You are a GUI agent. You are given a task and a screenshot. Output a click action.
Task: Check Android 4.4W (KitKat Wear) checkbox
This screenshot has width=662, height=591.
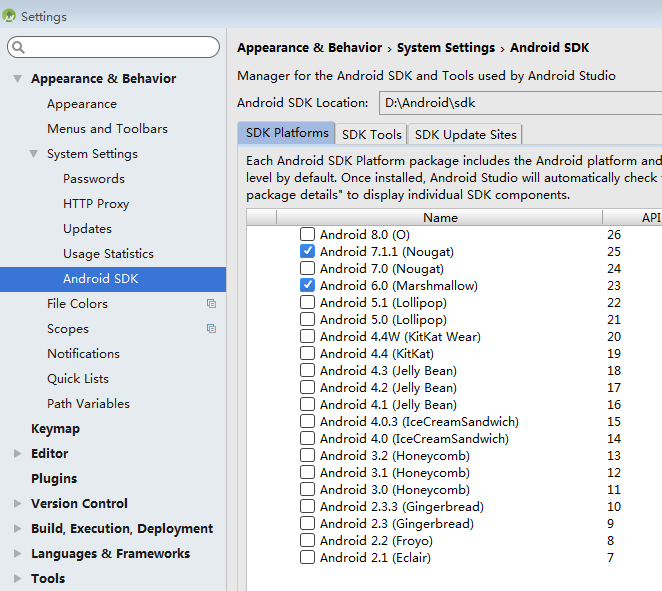(307, 336)
